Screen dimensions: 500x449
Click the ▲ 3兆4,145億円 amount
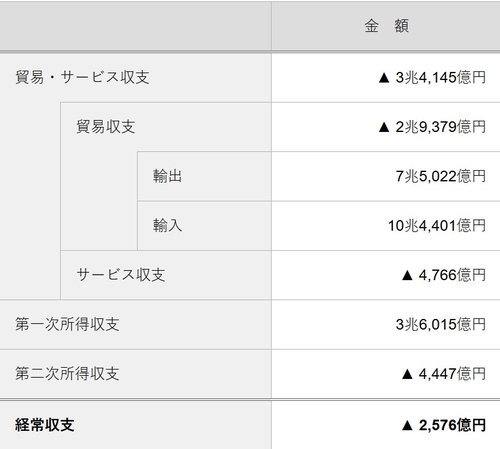(x=432, y=77)
